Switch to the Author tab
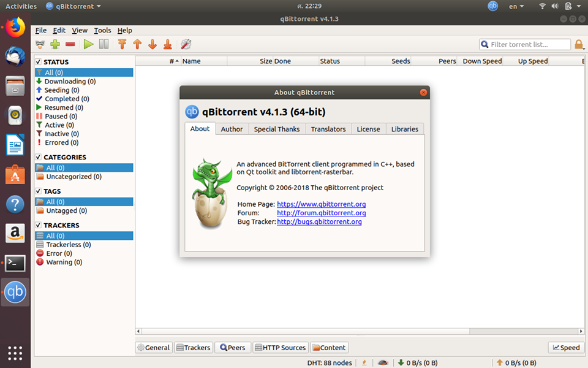588x368 pixels. pos(232,129)
